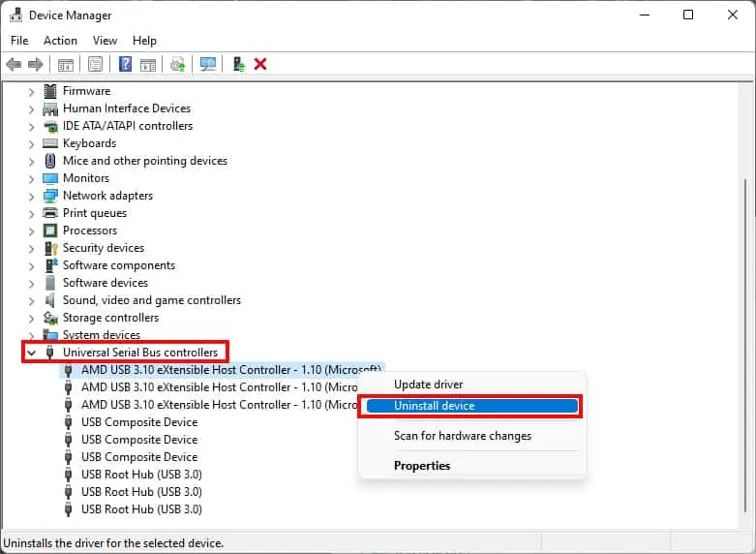Open the File menu
This screenshot has height=554, width=756.
[19, 41]
